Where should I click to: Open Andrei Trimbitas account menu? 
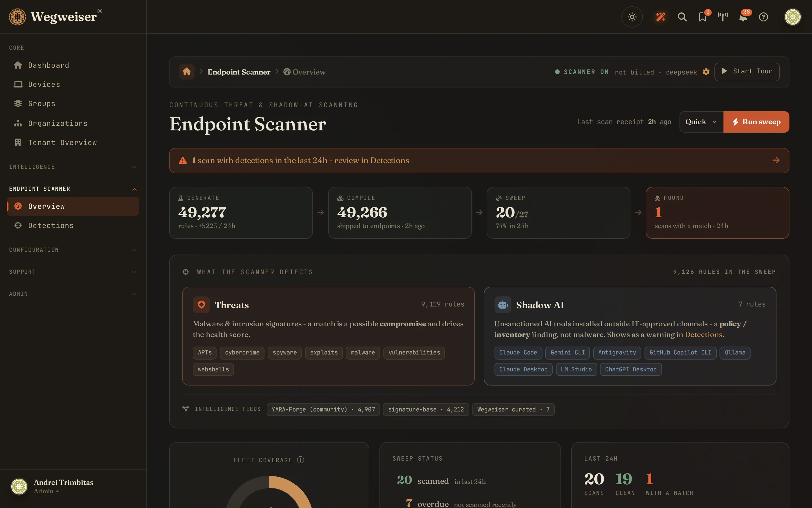point(73,486)
